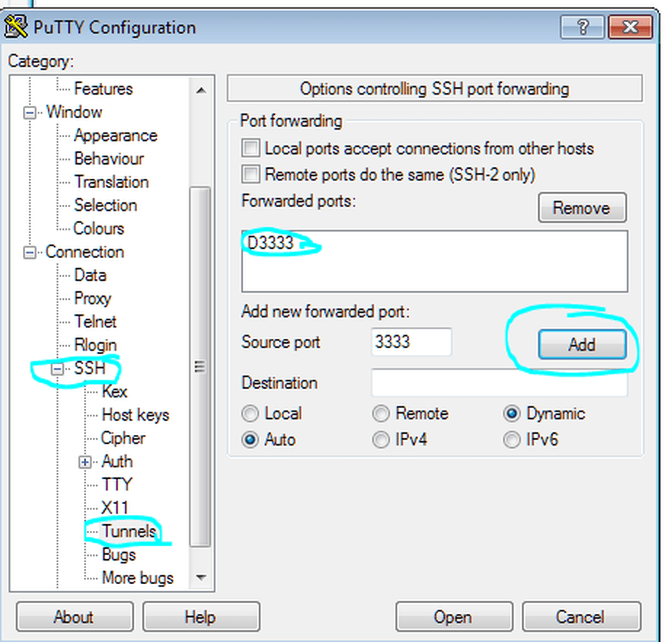The width and height of the screenshot is (672, 642).
Task: Click the PuTTY icon in title bar
Action: point(15,27)
